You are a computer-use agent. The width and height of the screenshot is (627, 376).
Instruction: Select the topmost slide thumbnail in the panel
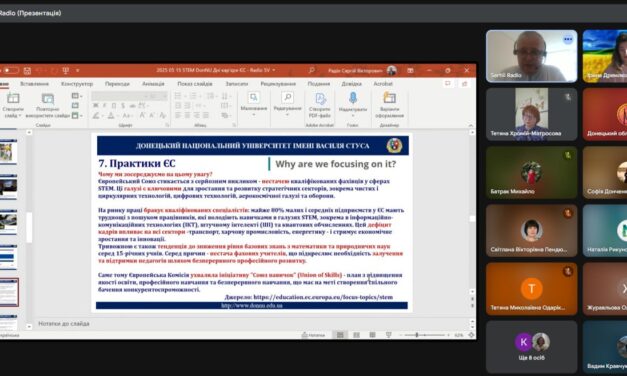tap(8, 152)
